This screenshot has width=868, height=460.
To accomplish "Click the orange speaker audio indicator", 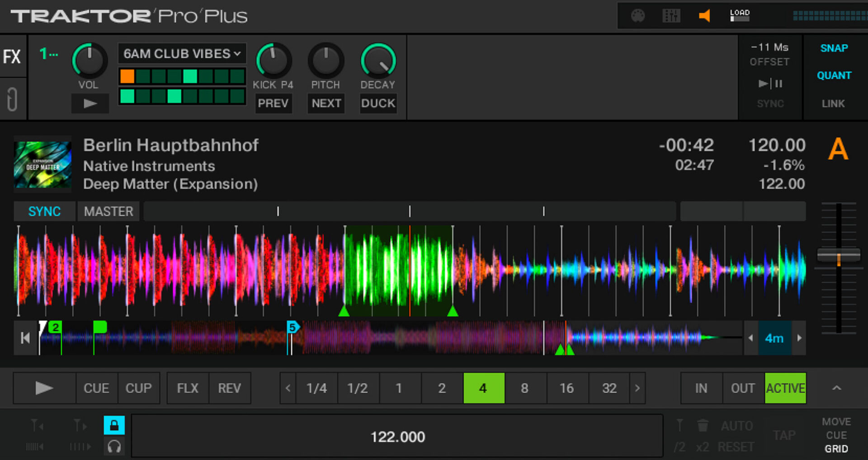I will pyautogui.click(x=704, y=16).
